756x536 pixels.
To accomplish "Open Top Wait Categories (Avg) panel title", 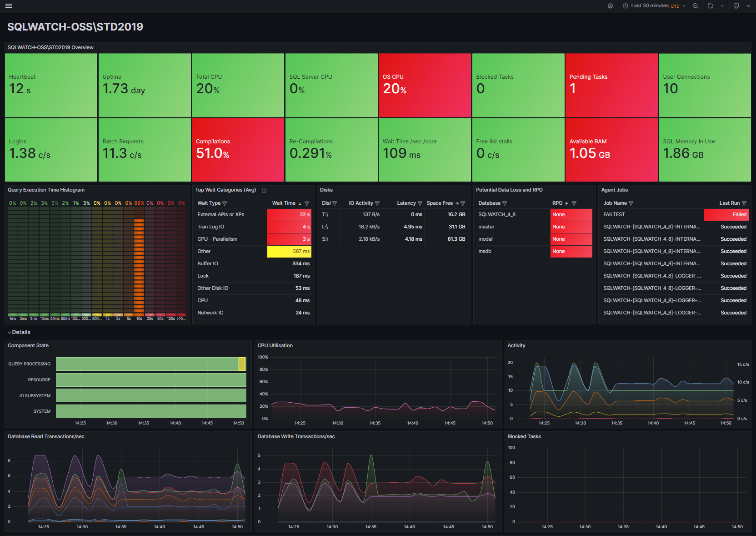I will (x=225, y=190).
